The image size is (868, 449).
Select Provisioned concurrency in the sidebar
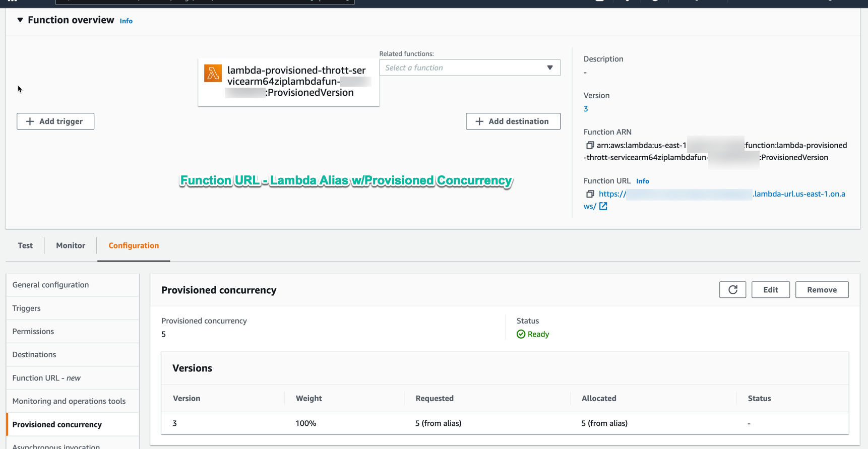point(73,424)
